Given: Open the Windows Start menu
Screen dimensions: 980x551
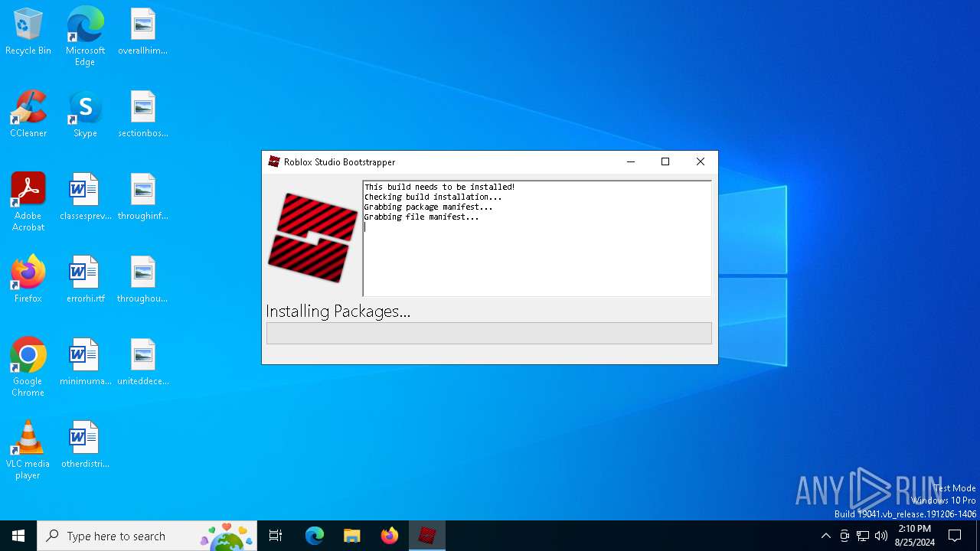Looking at the screenshot, I should [18, 536].
